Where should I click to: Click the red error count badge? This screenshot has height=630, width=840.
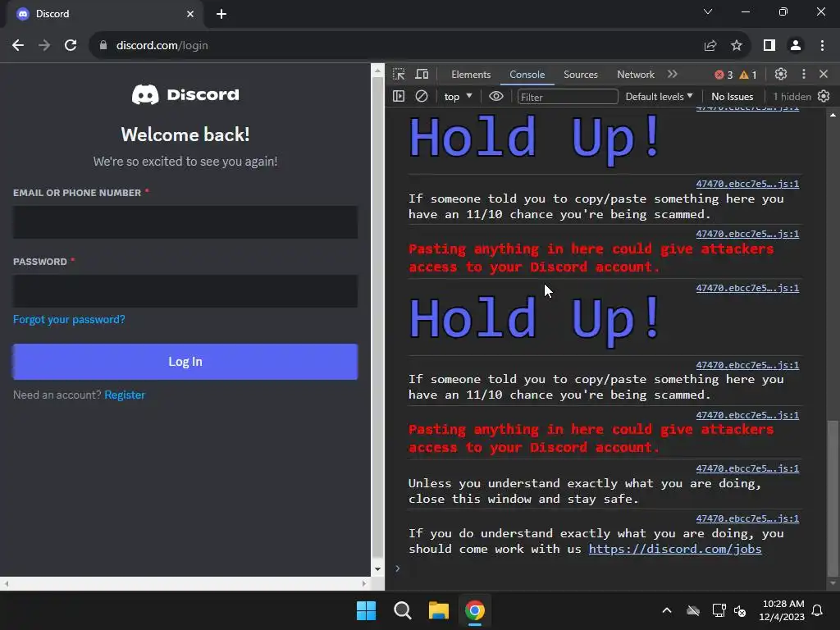click(724, 75)
